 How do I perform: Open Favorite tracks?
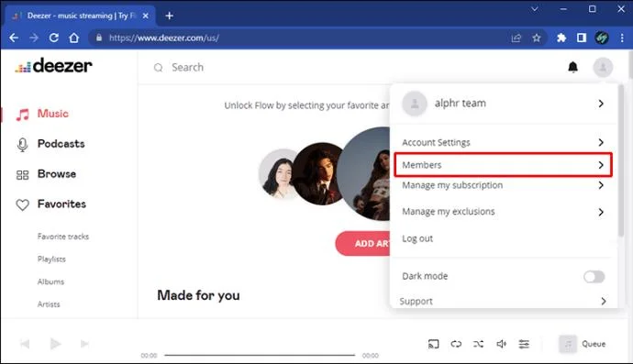pyautogui.click(x=63, y=237)
